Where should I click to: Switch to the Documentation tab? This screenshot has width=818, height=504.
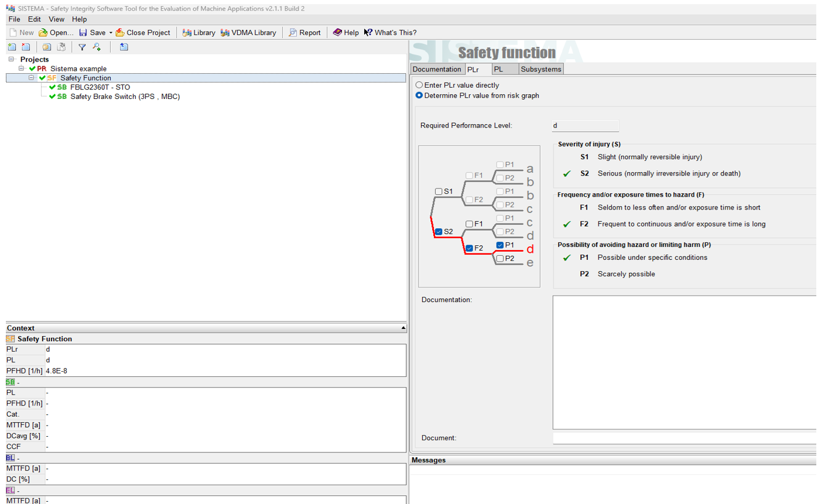point(437,69)
